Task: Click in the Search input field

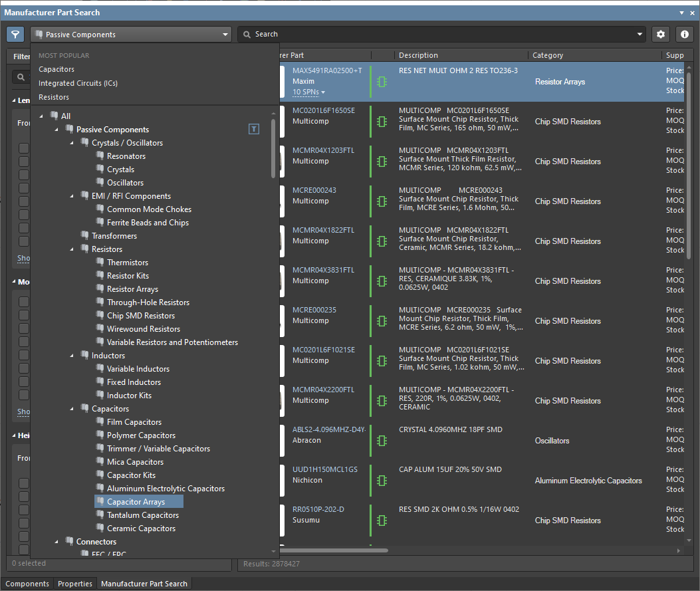Action: [x=442, y=35]
